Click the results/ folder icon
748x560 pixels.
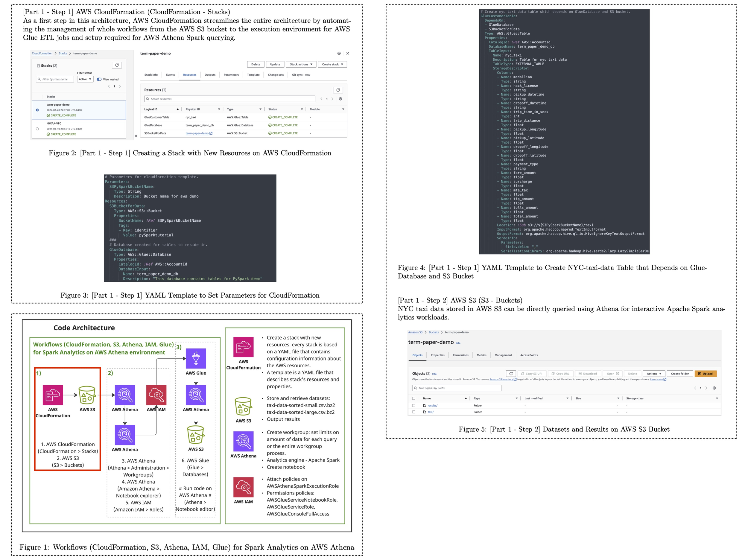(424, 405)
